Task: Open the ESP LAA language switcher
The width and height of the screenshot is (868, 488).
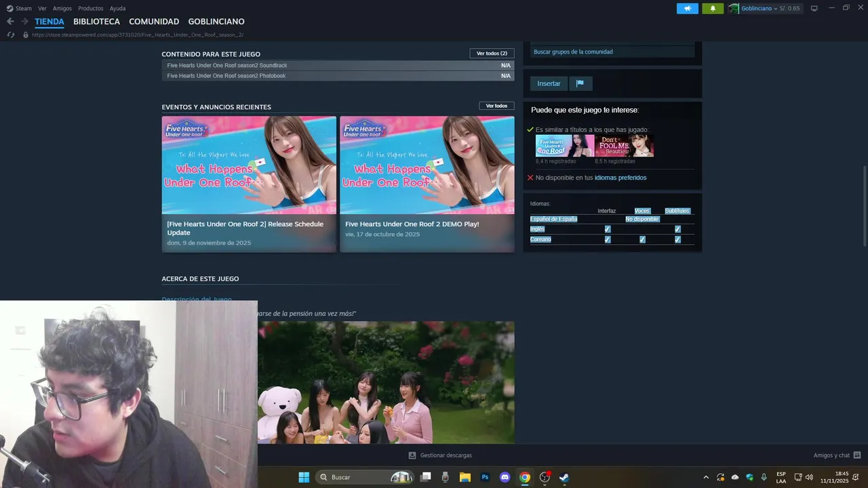Action: click(781, 477)
